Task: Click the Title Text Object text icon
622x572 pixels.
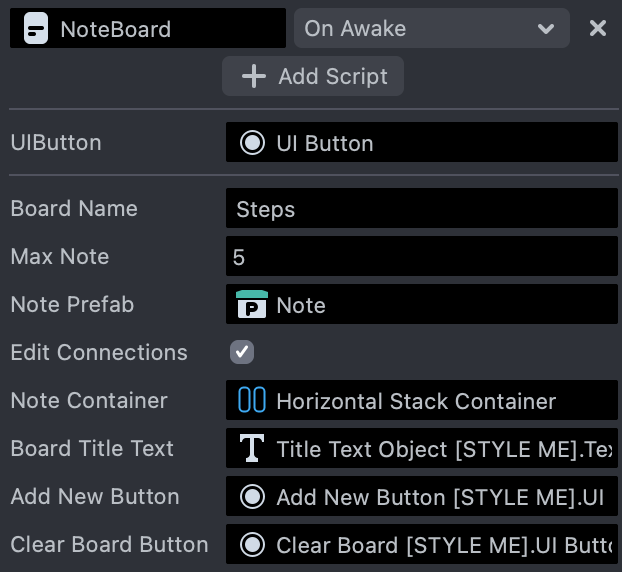Action: [x=252, y=449]
